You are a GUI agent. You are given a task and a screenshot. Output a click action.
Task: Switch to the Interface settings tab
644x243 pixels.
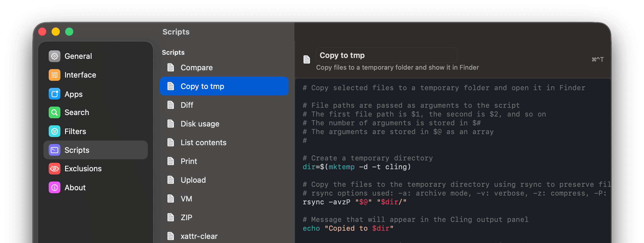click(x=96, y=75)
